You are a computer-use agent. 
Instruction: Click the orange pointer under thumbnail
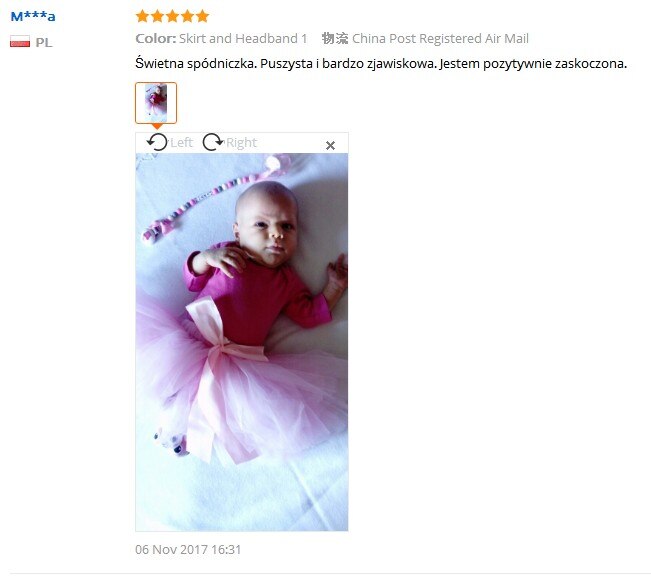point(157,126)
